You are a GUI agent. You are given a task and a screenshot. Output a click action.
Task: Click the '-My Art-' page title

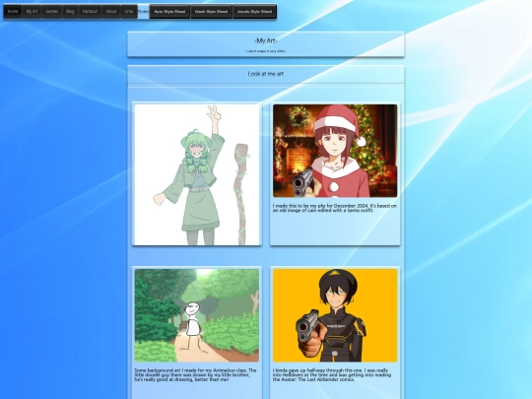[266, 41]
